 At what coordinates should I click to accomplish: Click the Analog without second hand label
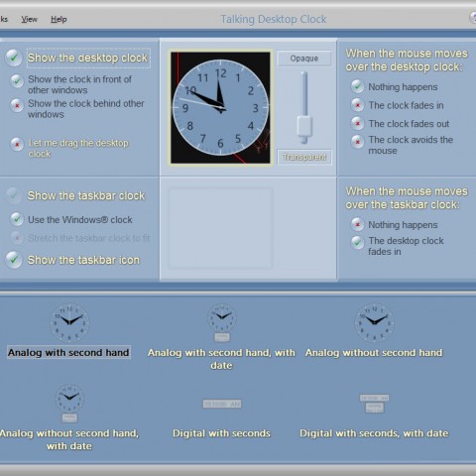click(374, 353)
